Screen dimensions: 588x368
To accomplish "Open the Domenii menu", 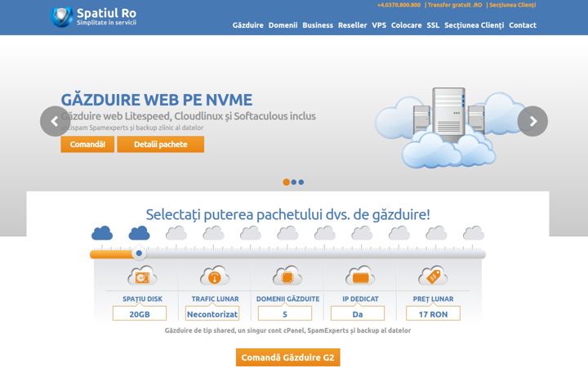I will (283, 25).
